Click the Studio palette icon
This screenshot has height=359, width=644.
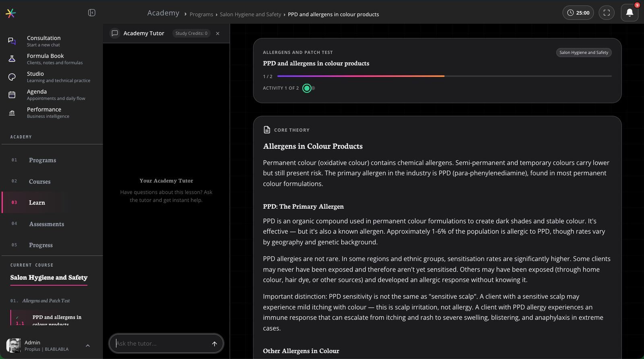pos(12,77)
